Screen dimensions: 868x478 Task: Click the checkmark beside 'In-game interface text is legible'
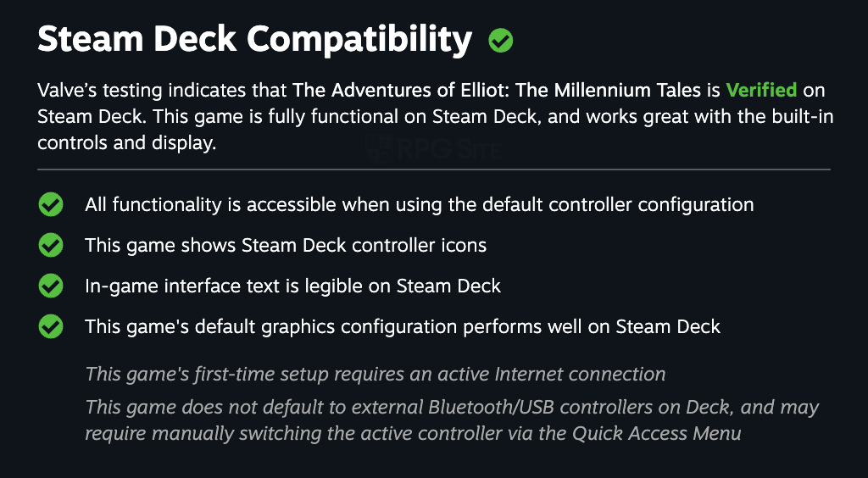click(51, 286)
